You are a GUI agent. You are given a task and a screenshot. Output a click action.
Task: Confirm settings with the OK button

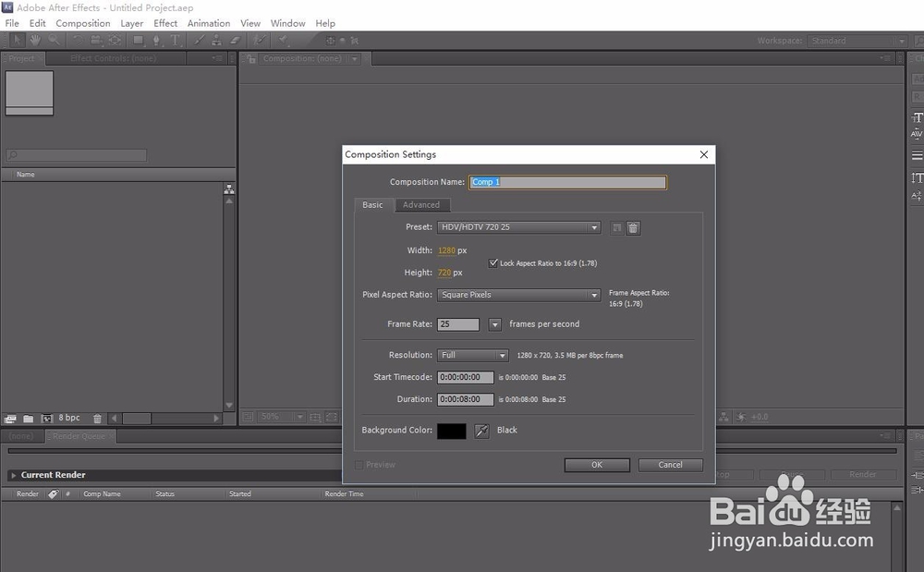597,466
